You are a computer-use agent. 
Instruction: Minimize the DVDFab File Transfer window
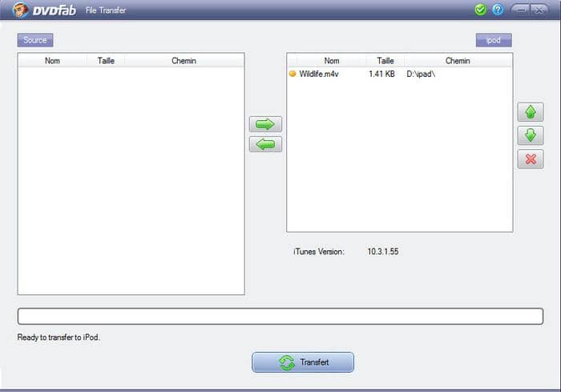[x=521, y=10]
